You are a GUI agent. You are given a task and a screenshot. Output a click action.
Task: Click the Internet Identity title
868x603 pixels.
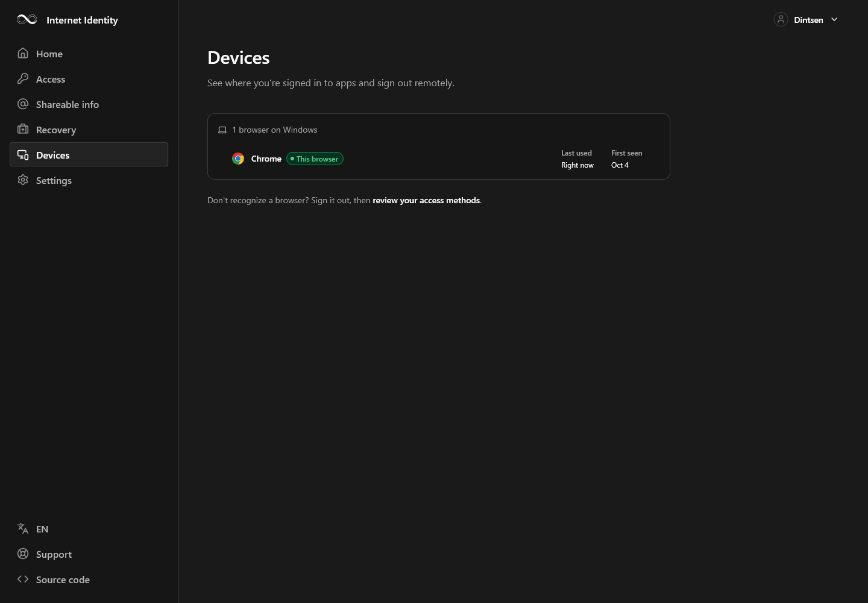pos(82,20)
